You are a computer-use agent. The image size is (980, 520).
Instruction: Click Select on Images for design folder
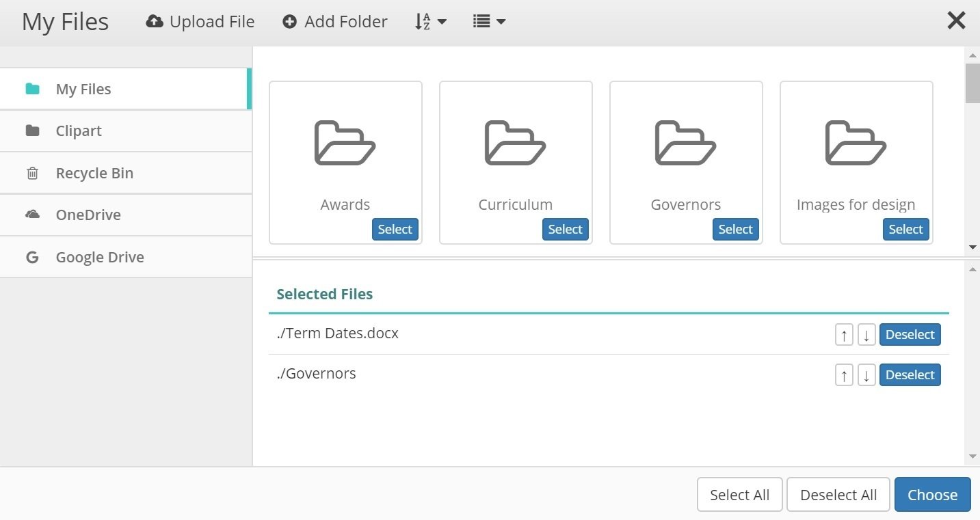click(x=906, y=230)
